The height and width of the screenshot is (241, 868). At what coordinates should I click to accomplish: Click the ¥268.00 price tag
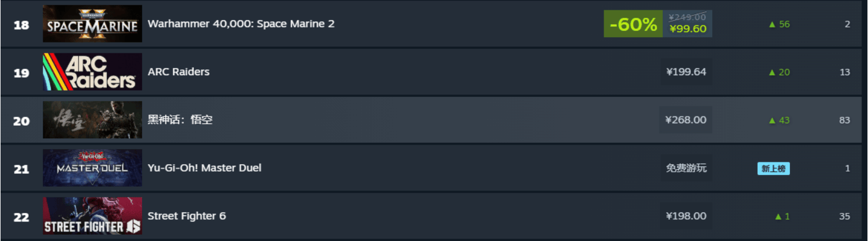686,120
